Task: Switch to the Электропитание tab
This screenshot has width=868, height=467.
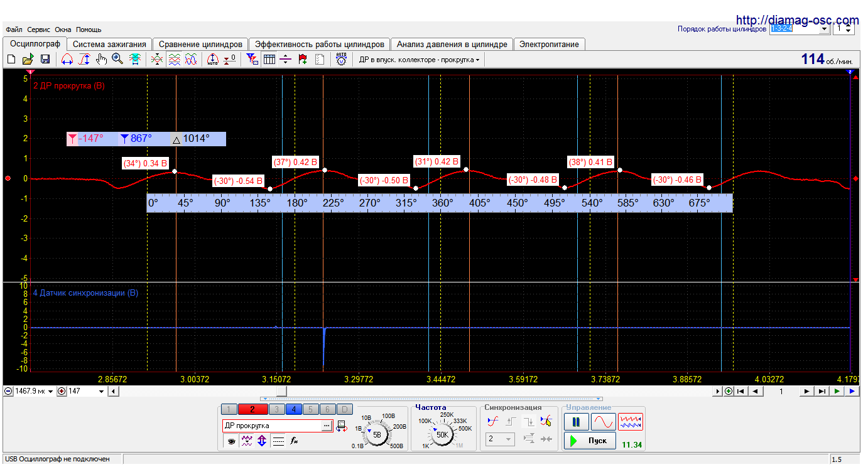Action: [550, 45]
